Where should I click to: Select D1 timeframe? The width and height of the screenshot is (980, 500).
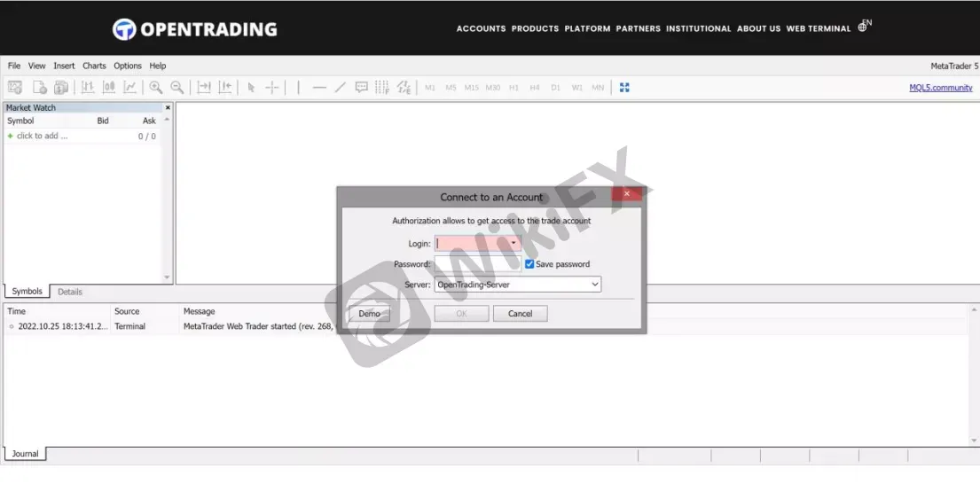[x=555, y=88]
